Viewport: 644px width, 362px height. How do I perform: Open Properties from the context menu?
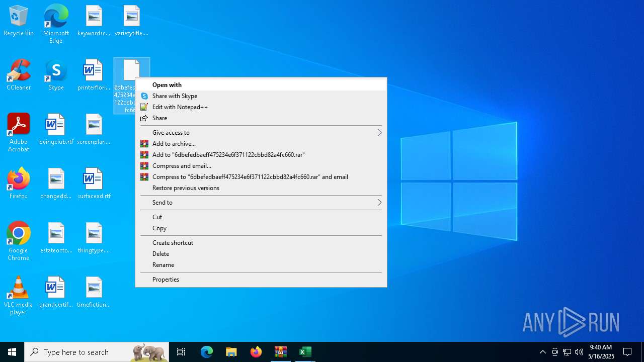[x=261, y=280]
